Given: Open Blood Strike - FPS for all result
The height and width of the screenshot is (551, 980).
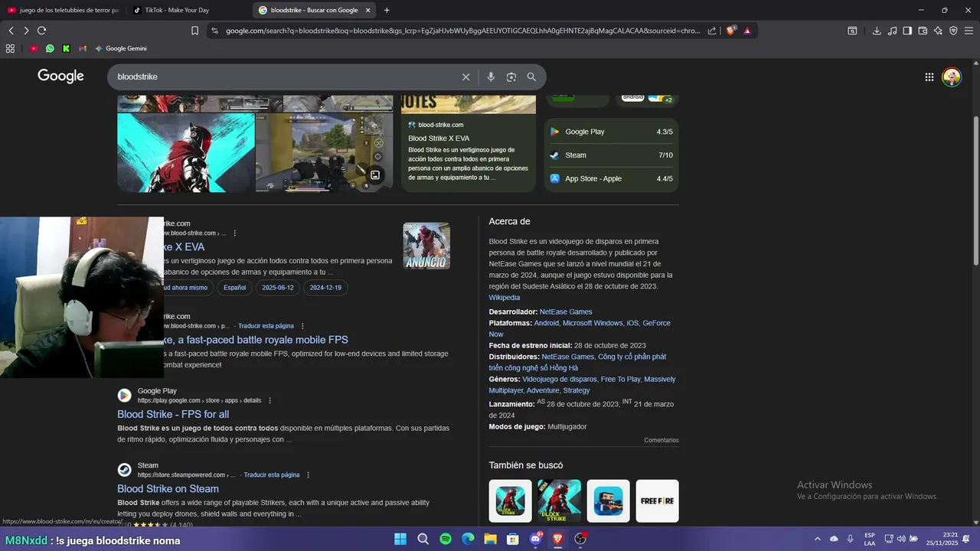Looking at the screenshot, I should pyautogui.click(x=173, y=414).
